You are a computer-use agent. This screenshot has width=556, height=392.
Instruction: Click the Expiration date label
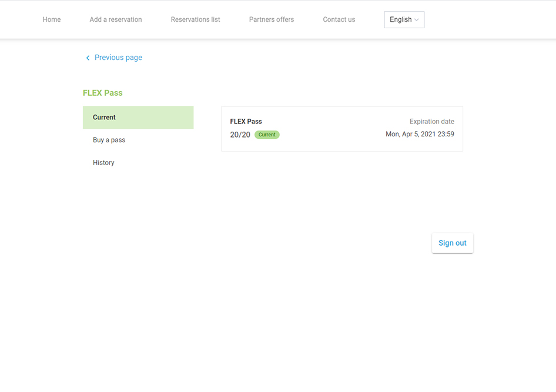click(432, 121)
